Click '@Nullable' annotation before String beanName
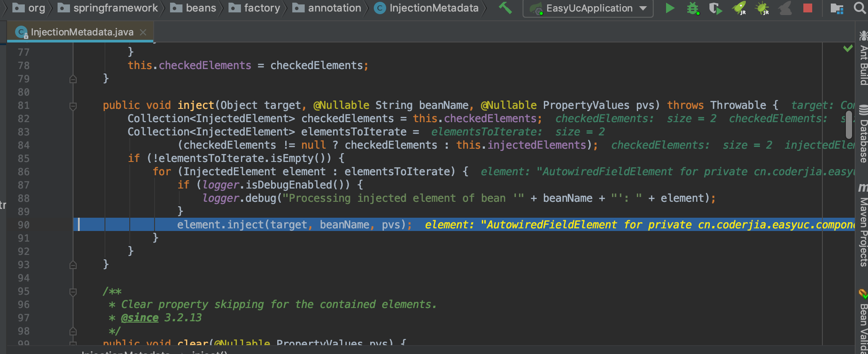The width and height of the screenshot is (868, 354). [341, 105]
